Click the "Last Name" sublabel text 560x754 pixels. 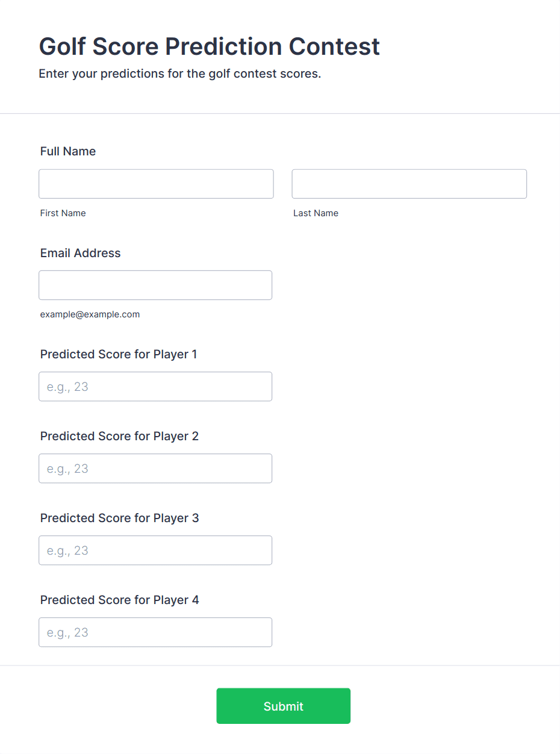point(316,213)
